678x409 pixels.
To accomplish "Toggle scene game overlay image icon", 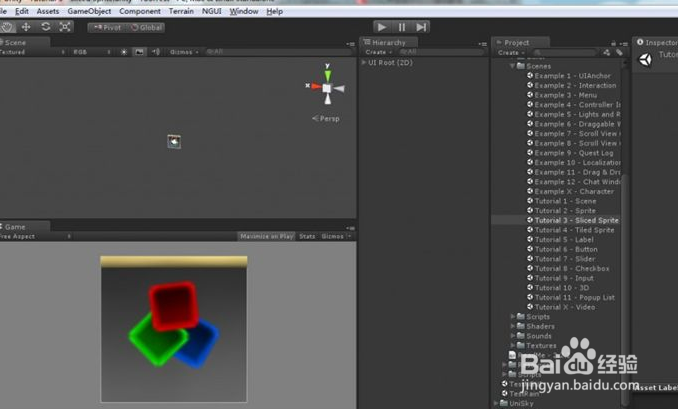I will click(x=139, y=52).
